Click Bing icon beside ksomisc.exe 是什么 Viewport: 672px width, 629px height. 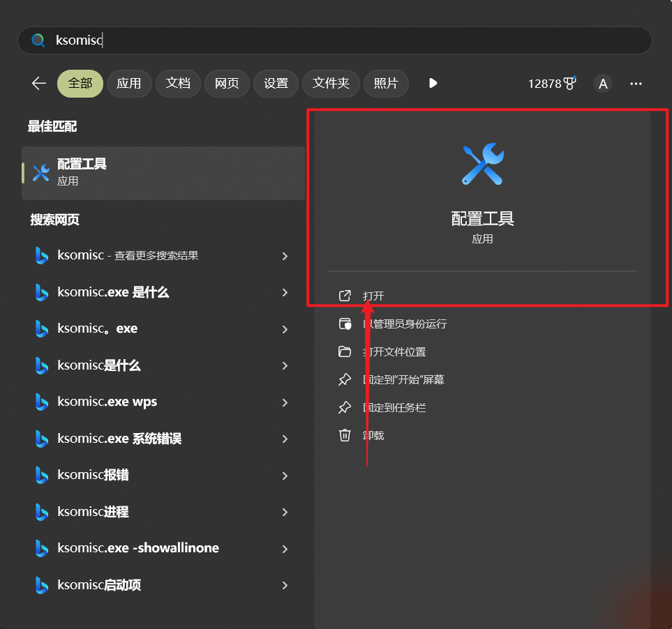click(41, 292)
